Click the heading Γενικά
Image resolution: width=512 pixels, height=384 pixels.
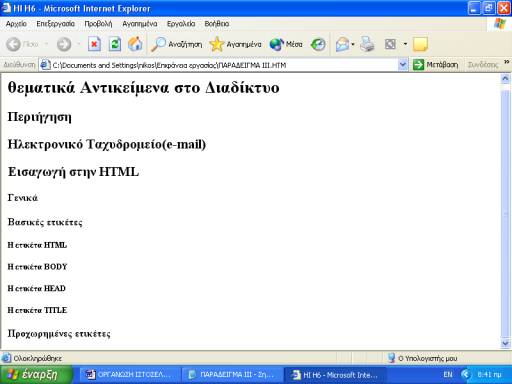[23, 198]
